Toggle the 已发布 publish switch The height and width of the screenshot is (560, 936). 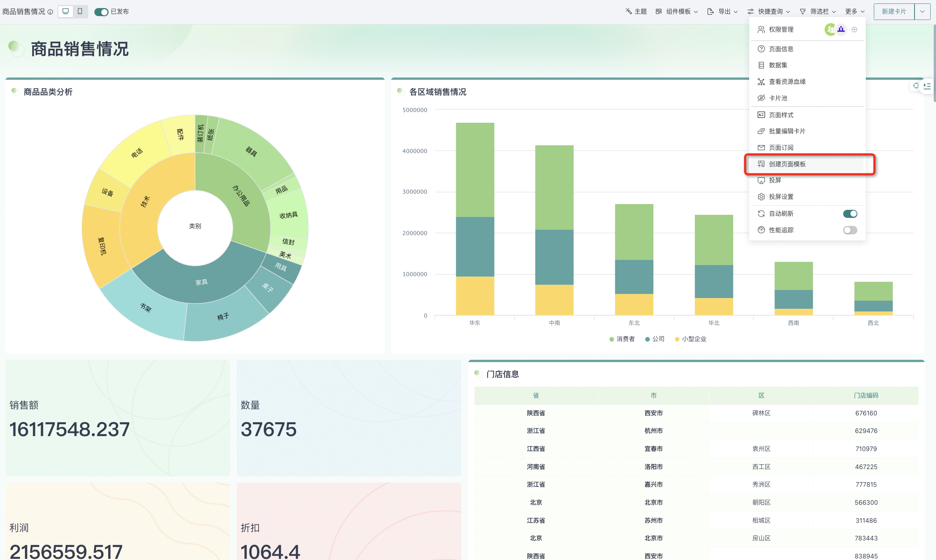click(x=101, y=12)
